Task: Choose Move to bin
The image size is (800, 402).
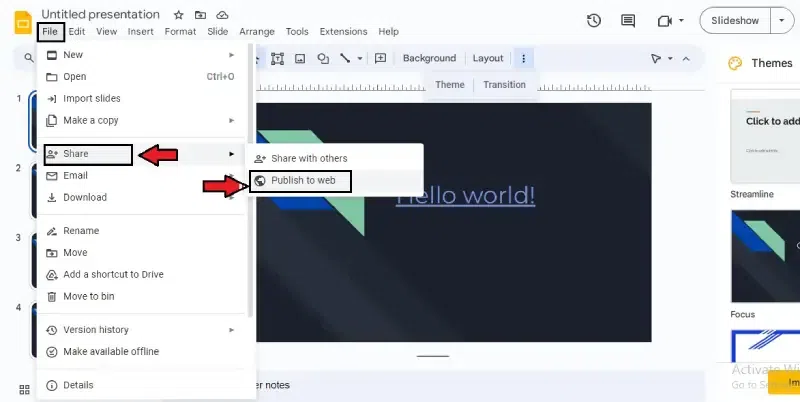Action: click(142, 296)
